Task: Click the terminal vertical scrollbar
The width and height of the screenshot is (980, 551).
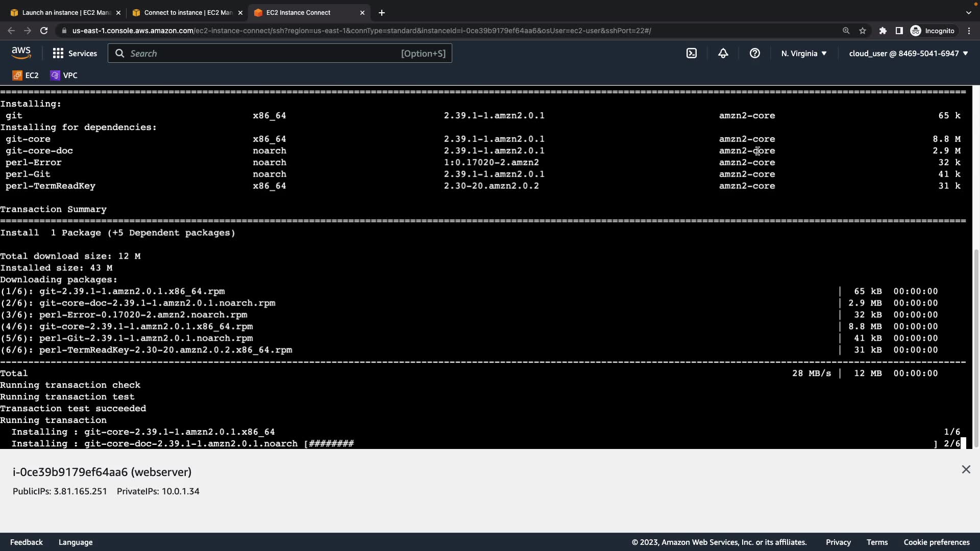Action: [976, 347]
